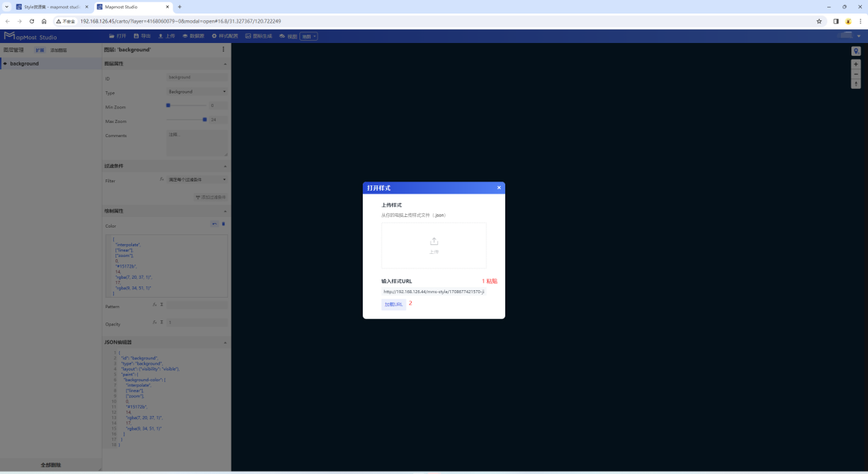This screenshot has width=868, height=474.
Task: Select the background layer row
Action: pos(51,63)
